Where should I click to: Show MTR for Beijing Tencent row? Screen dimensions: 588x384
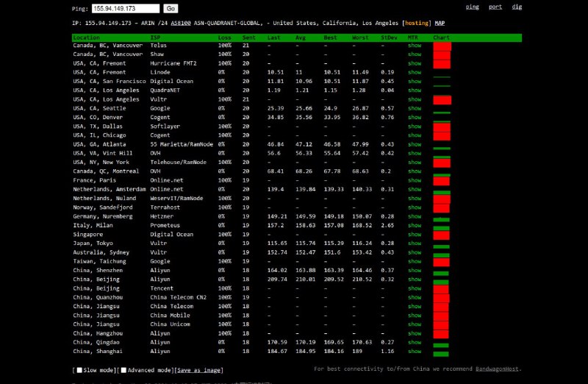[x=415, y=288]
